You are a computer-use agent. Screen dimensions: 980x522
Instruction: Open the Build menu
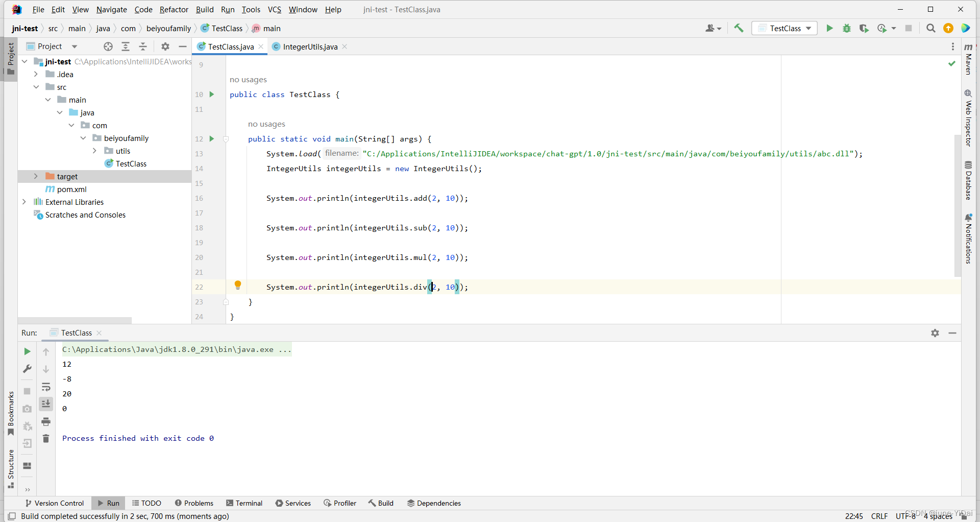(205, 9)
